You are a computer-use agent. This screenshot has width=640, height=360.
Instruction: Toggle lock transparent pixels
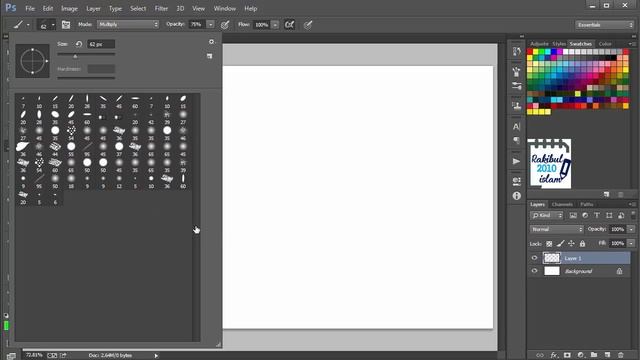point(549,244)
